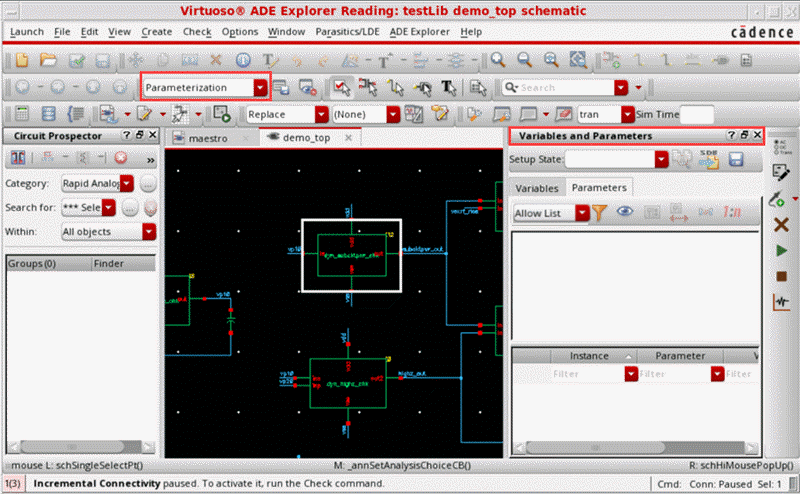Click the Create Text label tool icon
This screenshot has width=800, height=494.
coord(269,61)
